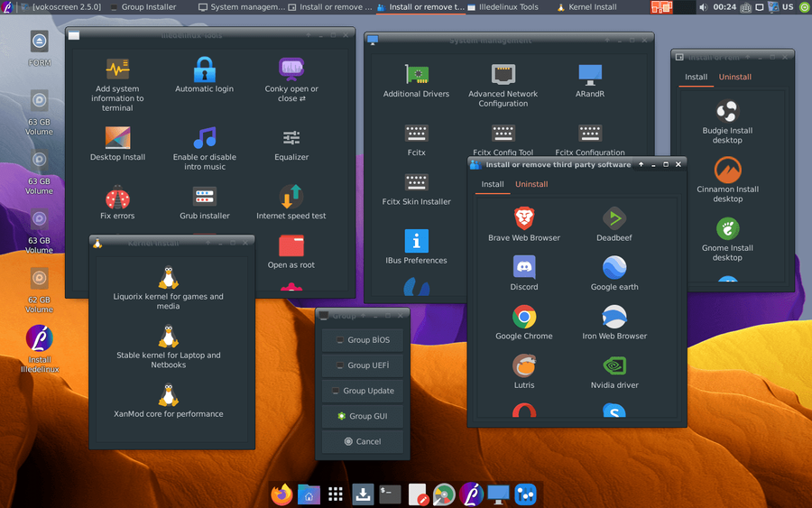Open Additional Drivers in System Management
Screen dimensions: 812x508
416,74
